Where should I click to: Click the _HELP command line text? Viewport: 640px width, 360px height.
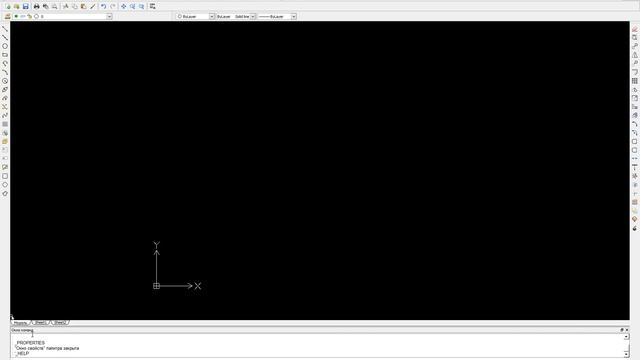(x=22, y=353)
